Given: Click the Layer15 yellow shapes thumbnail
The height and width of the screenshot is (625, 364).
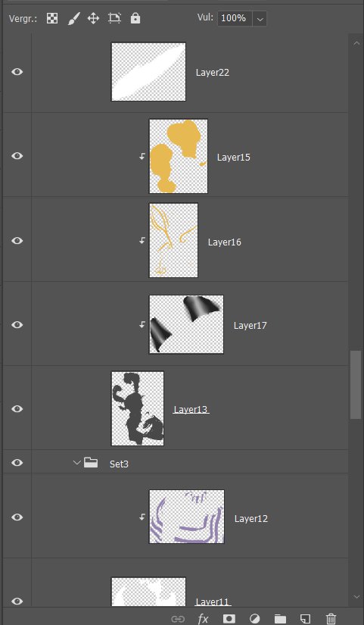Looking at the screenshot, I should pos(179,156).
